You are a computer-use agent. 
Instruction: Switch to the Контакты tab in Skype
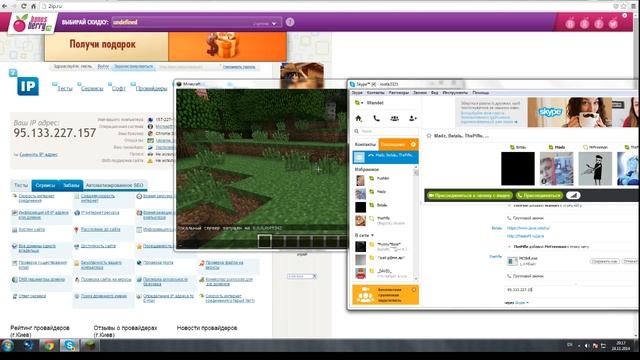pyautogui.click(x=365, y=144)
